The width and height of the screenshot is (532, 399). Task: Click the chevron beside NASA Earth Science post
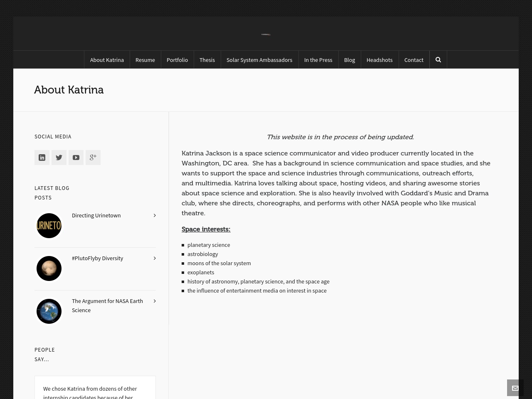click(x=155, y=301)
